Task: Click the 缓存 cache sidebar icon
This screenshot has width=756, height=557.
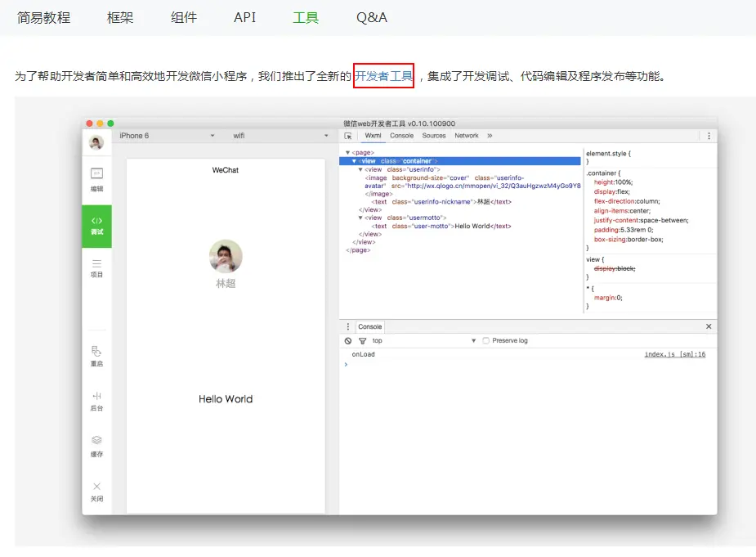Action: click(x=97, y=447)
